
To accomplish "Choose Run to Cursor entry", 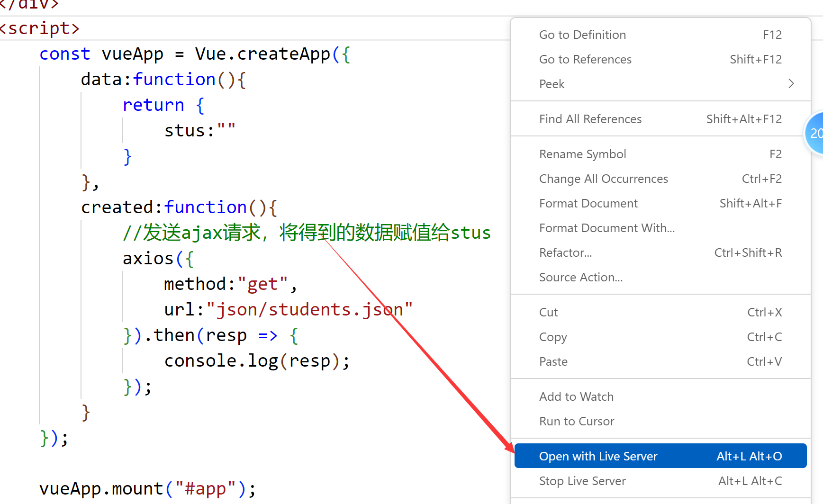I will coord(660,421).
